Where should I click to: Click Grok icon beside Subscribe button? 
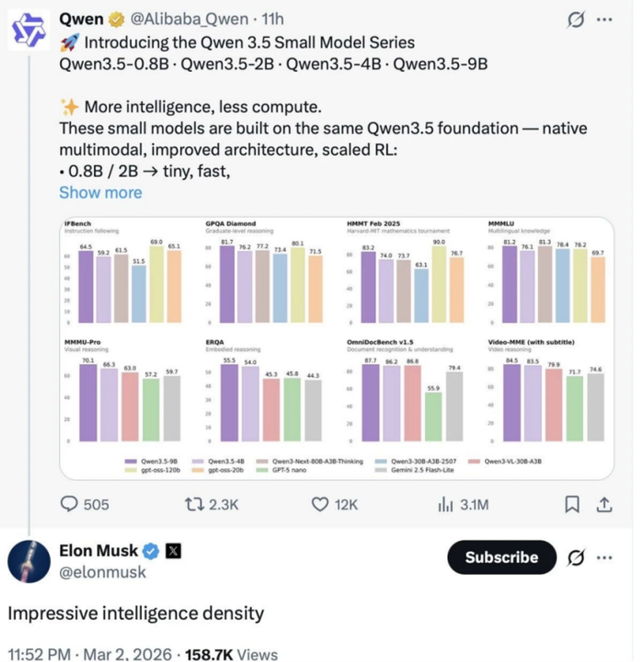coord(576,557)
